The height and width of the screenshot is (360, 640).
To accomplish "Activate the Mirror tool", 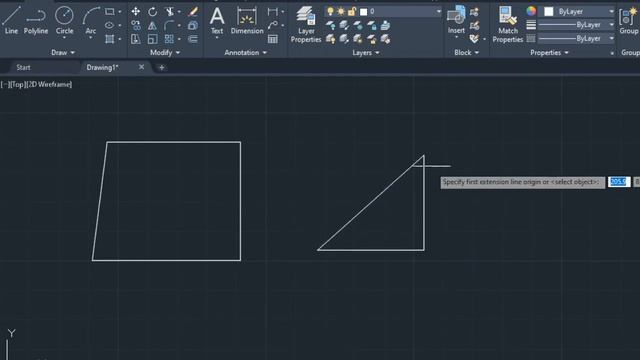I will (x=152, y=25).
